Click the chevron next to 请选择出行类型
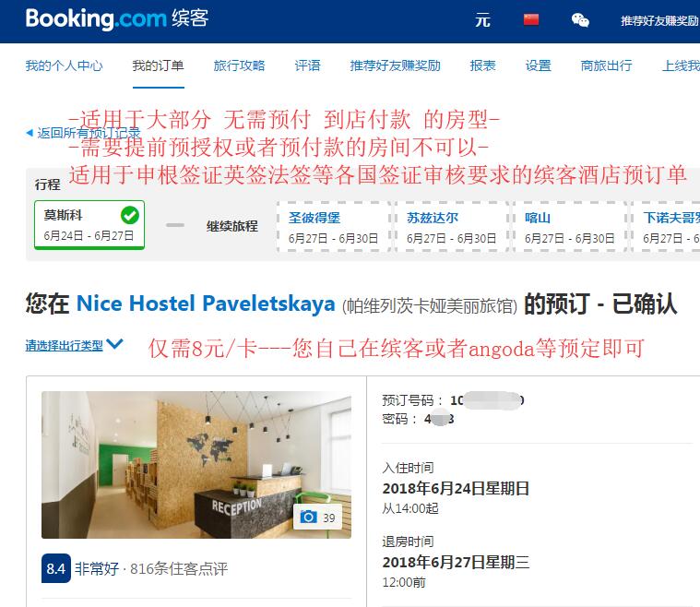 (114, 344)
